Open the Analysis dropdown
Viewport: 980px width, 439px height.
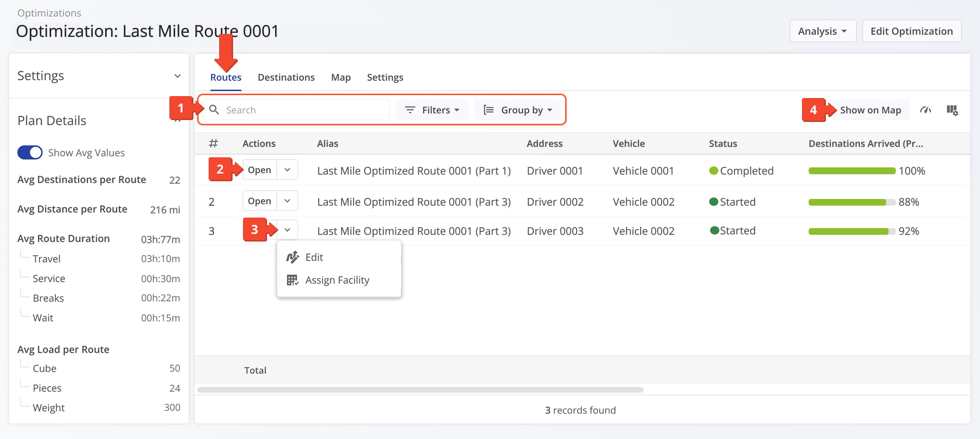pyautogui.click(x=823, y=31)
